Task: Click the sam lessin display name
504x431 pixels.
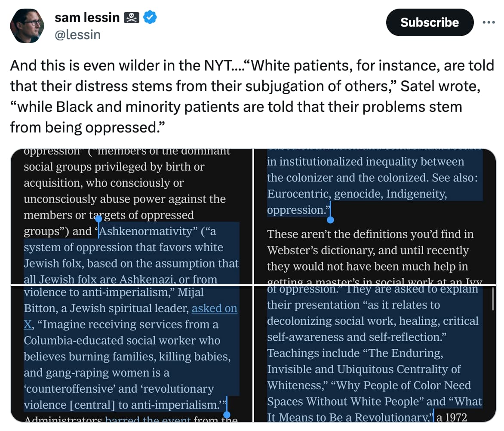Action: coord(87,17)
